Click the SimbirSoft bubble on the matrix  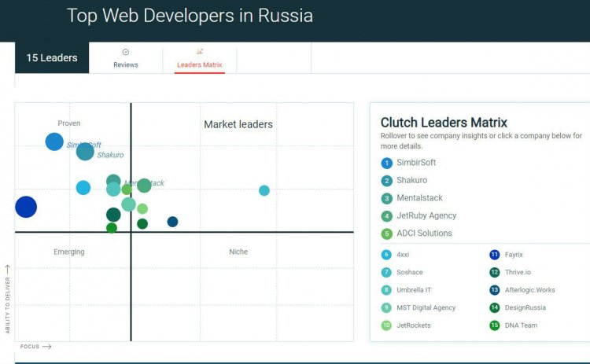click(54, 142)
